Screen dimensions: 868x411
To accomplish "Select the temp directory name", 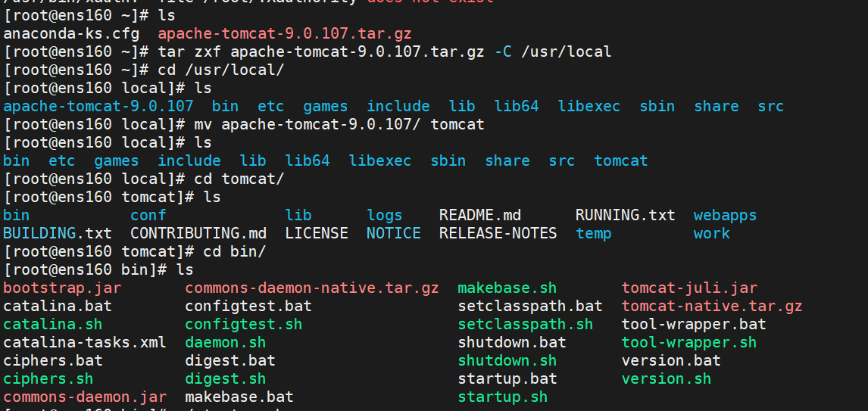I will [x=593, y=233].
